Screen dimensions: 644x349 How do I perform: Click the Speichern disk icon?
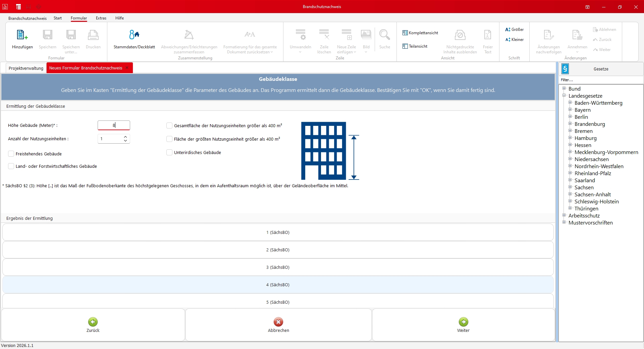pyautogui.click(x=47, y=35)
